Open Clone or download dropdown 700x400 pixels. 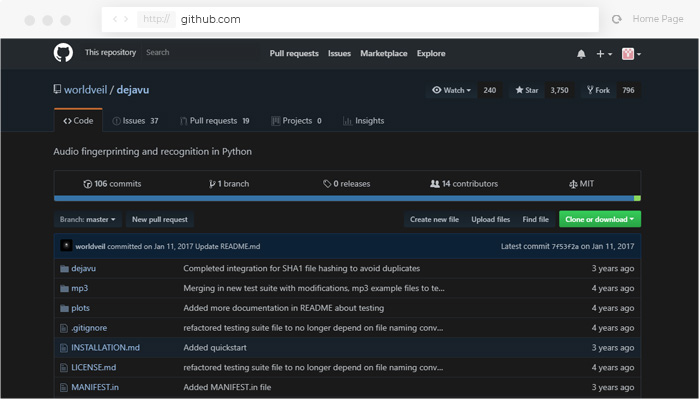600,219
